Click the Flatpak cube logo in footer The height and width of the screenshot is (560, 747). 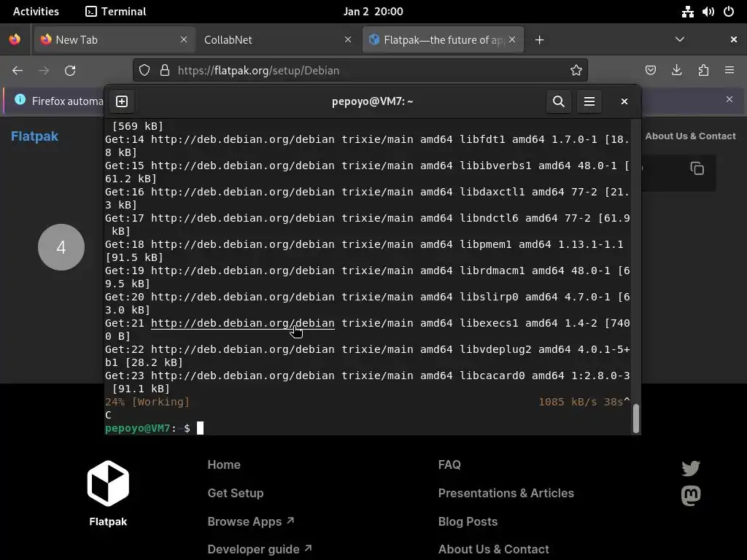click(x=108, y=483)
